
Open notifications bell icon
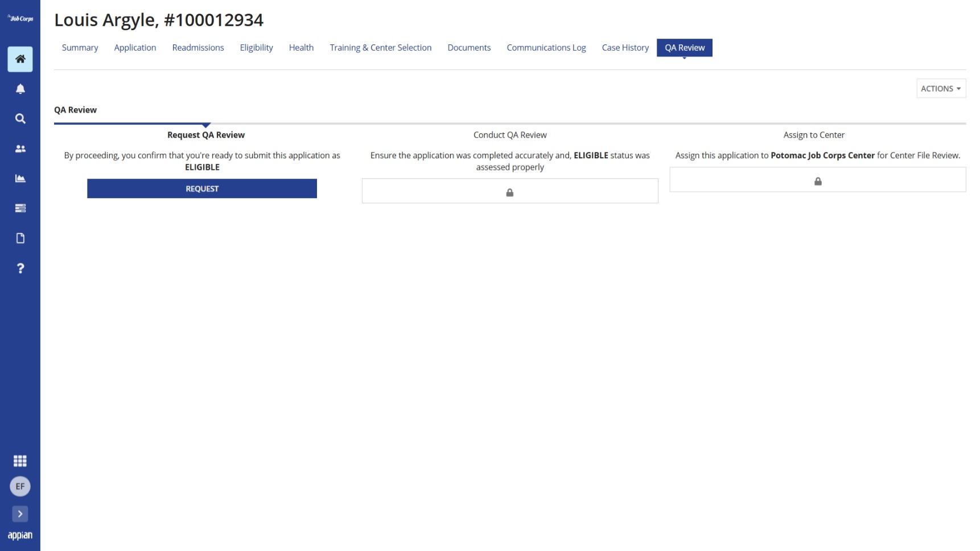(x=20, y=89)
